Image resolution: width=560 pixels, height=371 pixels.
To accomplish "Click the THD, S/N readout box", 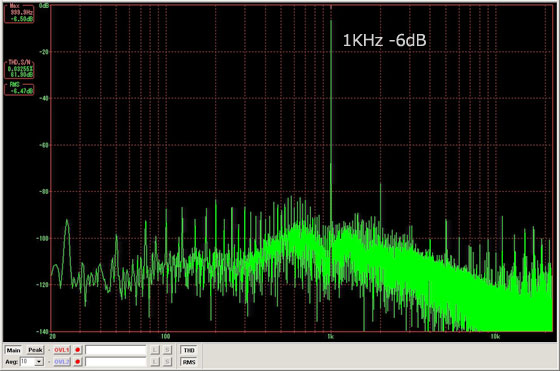I will [19, 69].
